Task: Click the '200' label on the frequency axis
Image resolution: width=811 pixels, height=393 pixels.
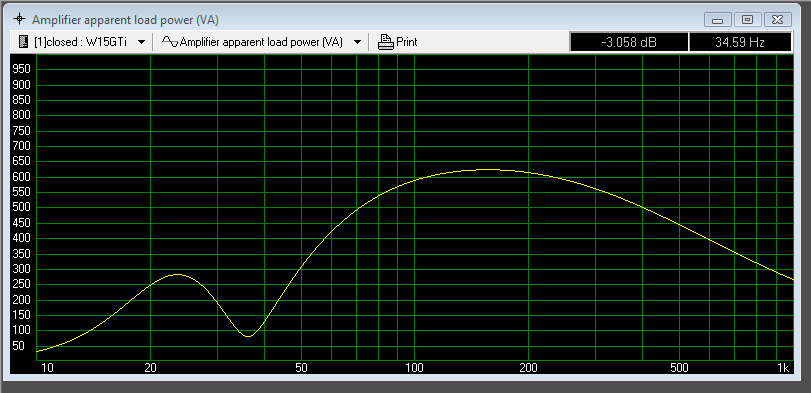Action: [x=528, y=368]
